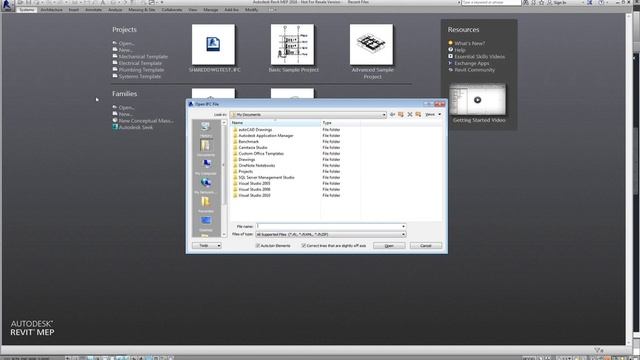Select the autoCAD Drawings folder
Viewport: 640px width, 360px height.
(255, 130)
